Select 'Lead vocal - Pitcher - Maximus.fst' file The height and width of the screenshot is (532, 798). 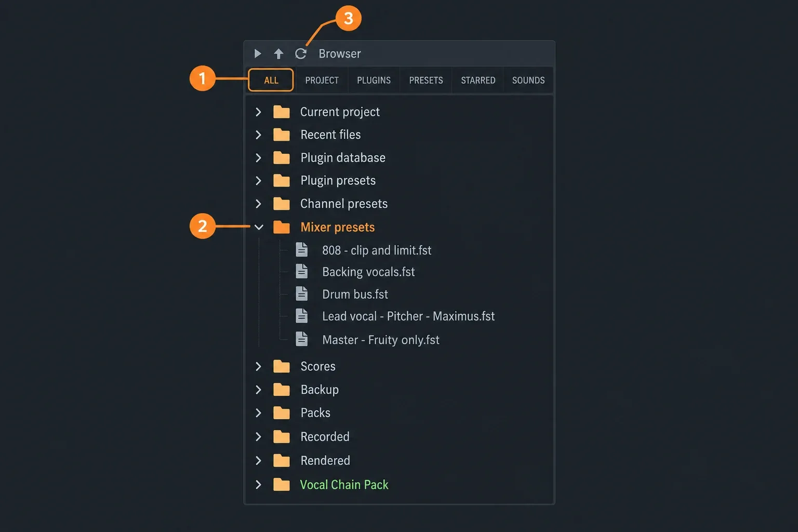tap(408, 316)
